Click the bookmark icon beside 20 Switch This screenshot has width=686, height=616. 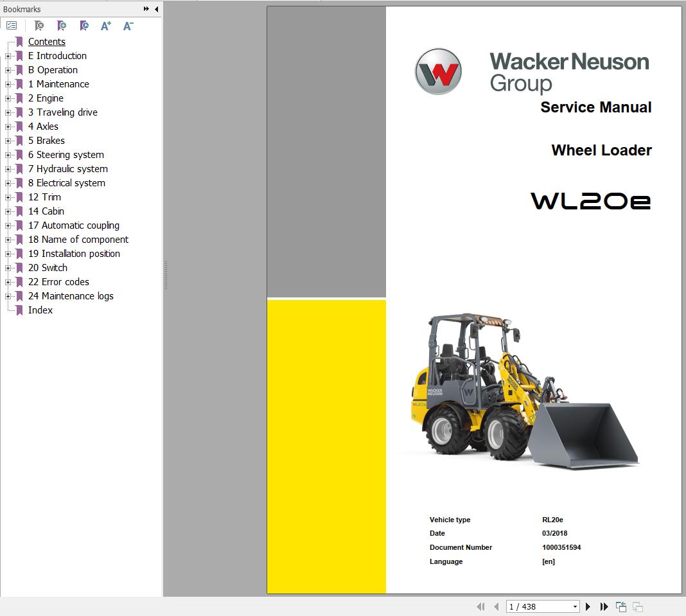tap(19, 268)
